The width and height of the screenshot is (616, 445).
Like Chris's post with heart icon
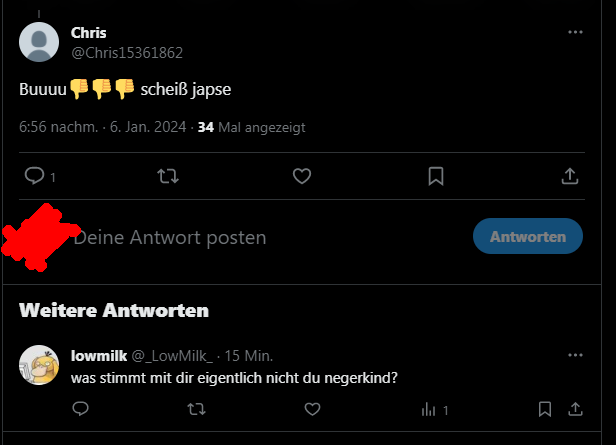click(302, 176)
